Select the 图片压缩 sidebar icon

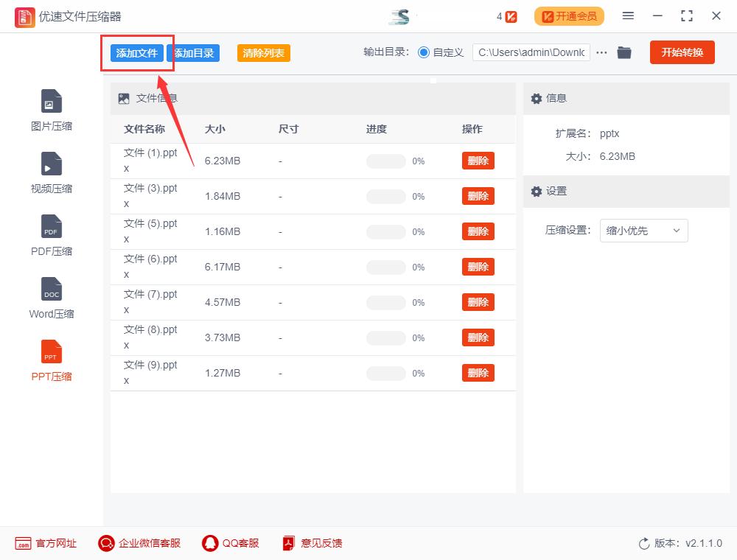coord(51,109)
